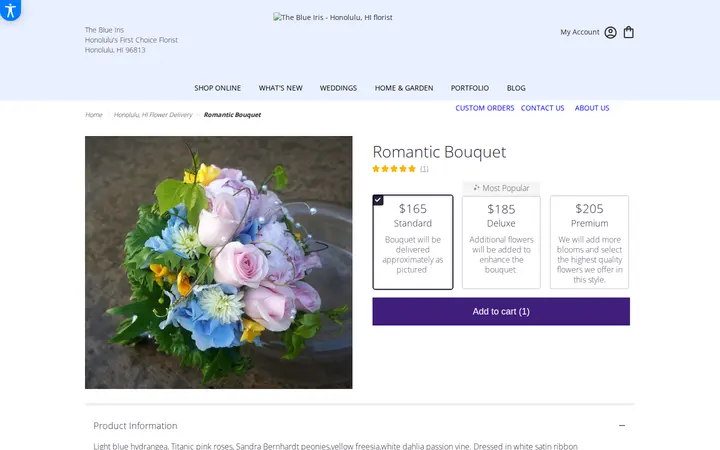Open the accessibility widget icon
This screenshot has height=450, width=720.
[10, 9]
